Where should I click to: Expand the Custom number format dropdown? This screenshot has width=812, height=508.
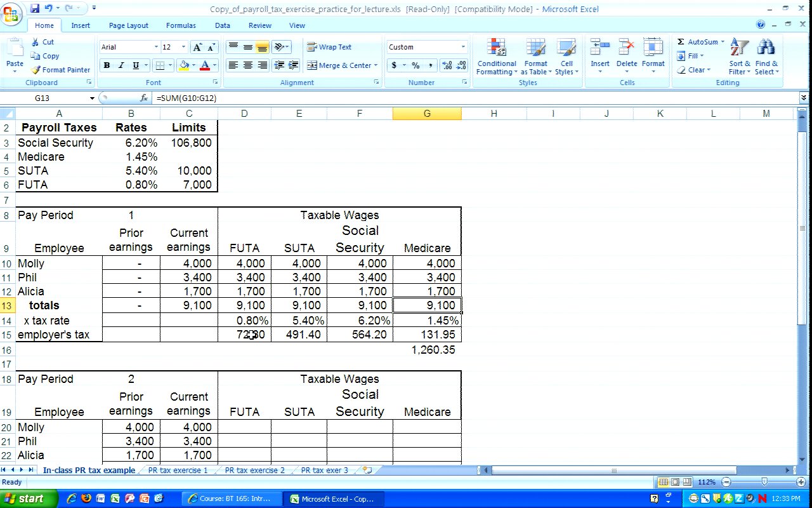463,47
